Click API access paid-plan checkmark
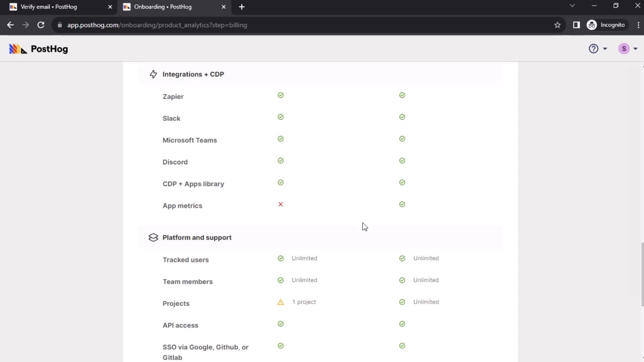 tap(402, 324)
